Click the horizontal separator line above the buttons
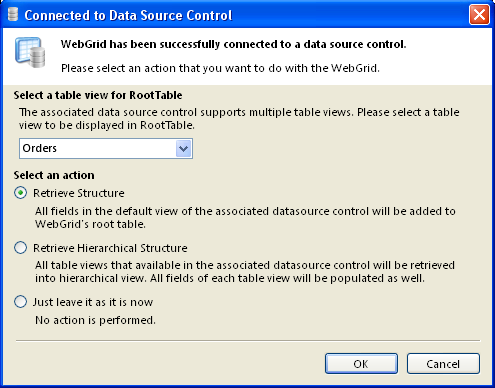 tap(248, 341)
